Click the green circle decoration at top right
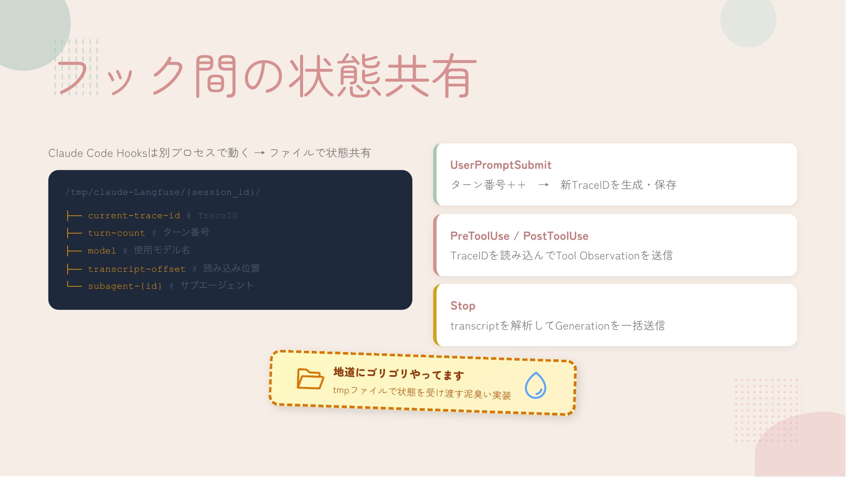868x489 pixels. (x=748, y=20)
